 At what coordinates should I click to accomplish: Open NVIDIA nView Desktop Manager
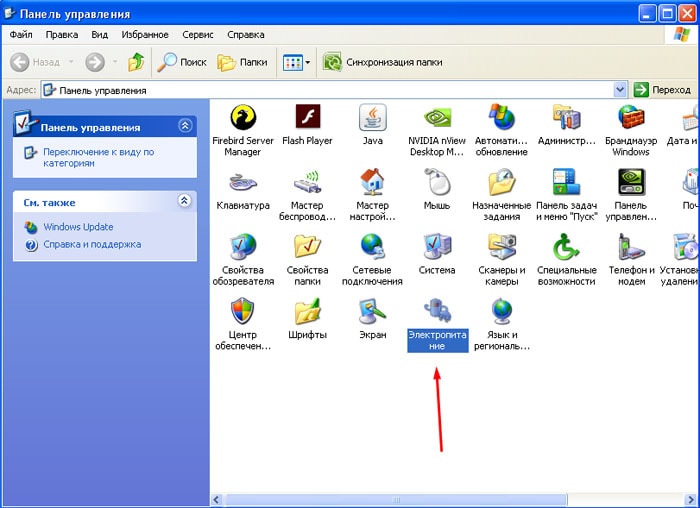(437, 119)
